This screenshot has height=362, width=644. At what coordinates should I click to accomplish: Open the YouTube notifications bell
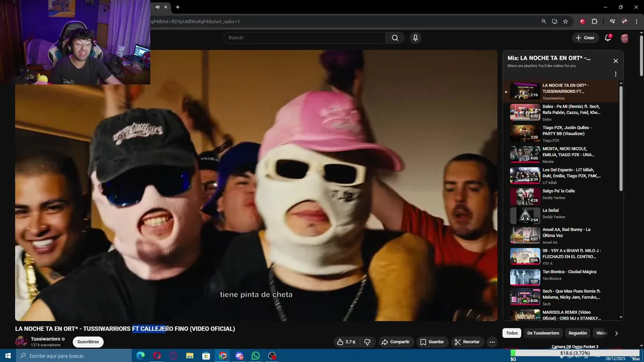coord(608,38)
